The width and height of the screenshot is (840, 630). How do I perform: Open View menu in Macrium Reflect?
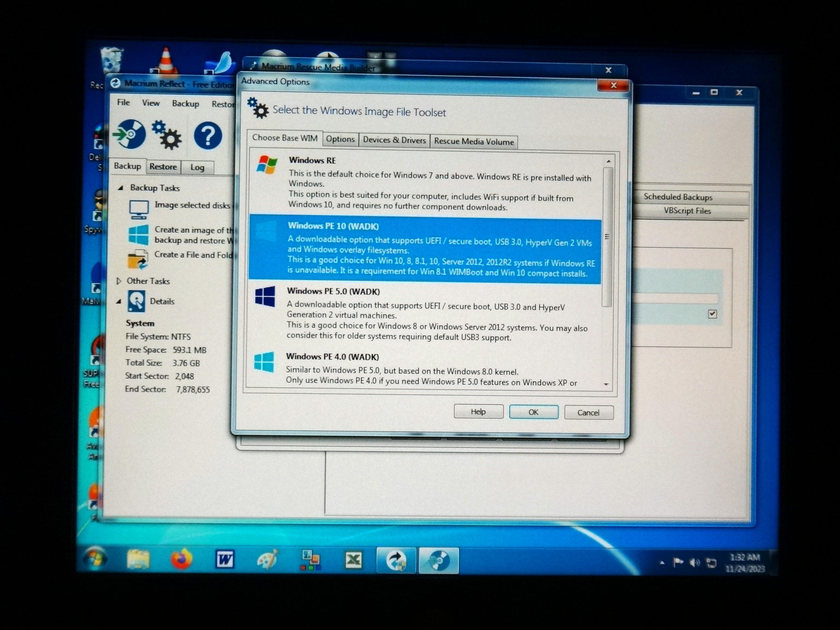(x=151, y=103)
